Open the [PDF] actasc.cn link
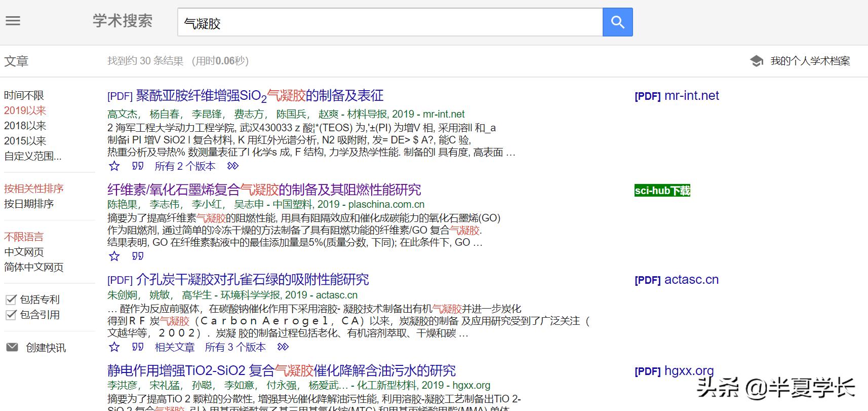Viewport: 868px width, 411px height. click(677, 280)
